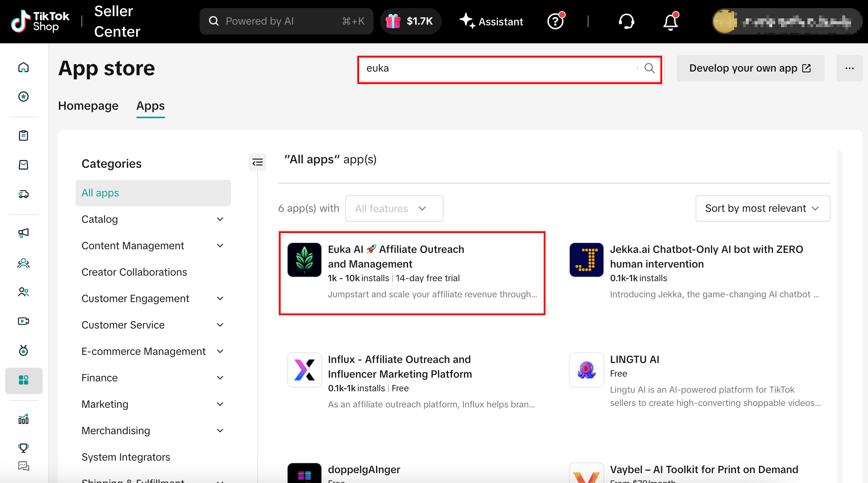
Task: Open the Sort by most relevant dropdown
Action: (763, 208)
